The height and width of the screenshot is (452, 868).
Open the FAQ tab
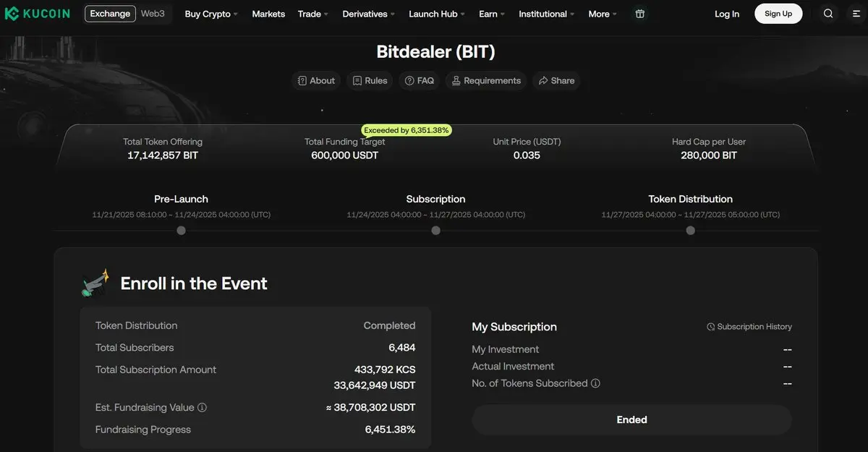pyautogui.click(x=420, y=80)
